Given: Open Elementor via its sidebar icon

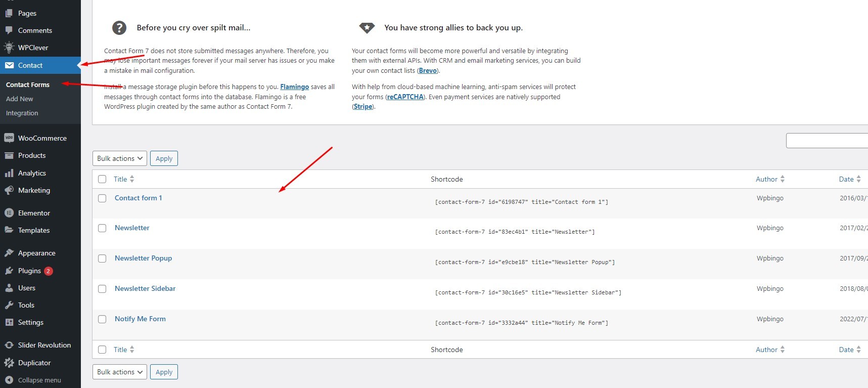Looking at the screenshot, I should (x=9, y=213).
